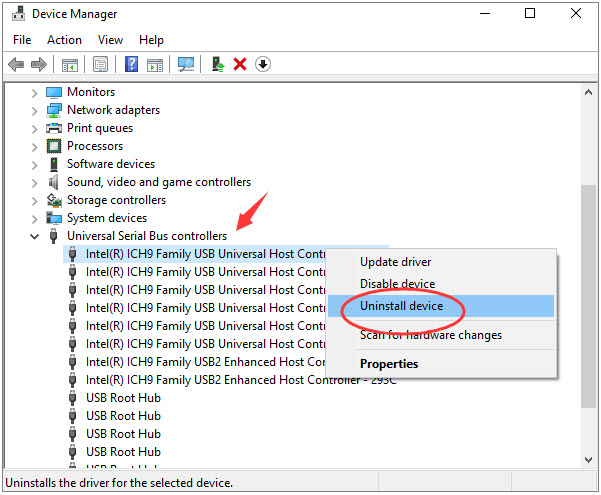Click the Sound speaker category icon

point(54,182)
